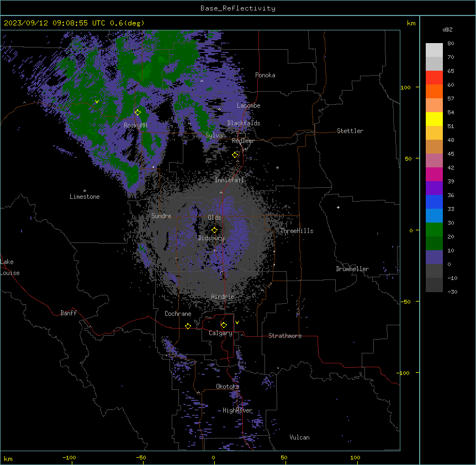Click the Lacombe city label

tap(248, 105)
